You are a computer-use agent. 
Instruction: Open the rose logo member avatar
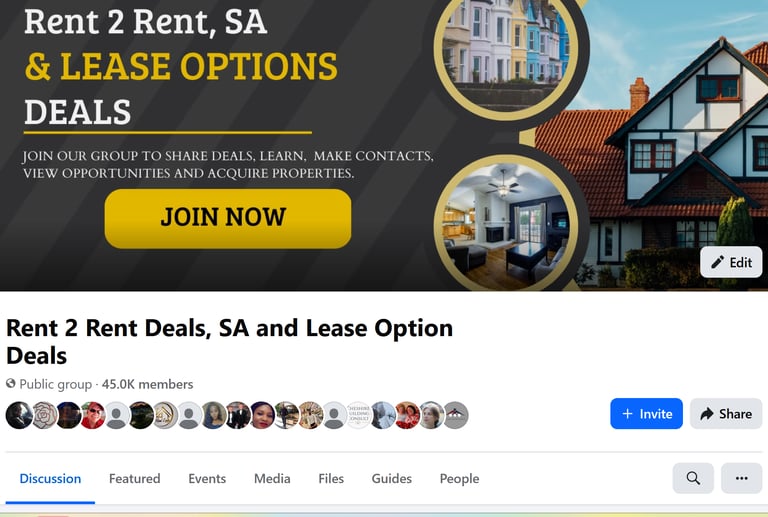coord(45,415)
